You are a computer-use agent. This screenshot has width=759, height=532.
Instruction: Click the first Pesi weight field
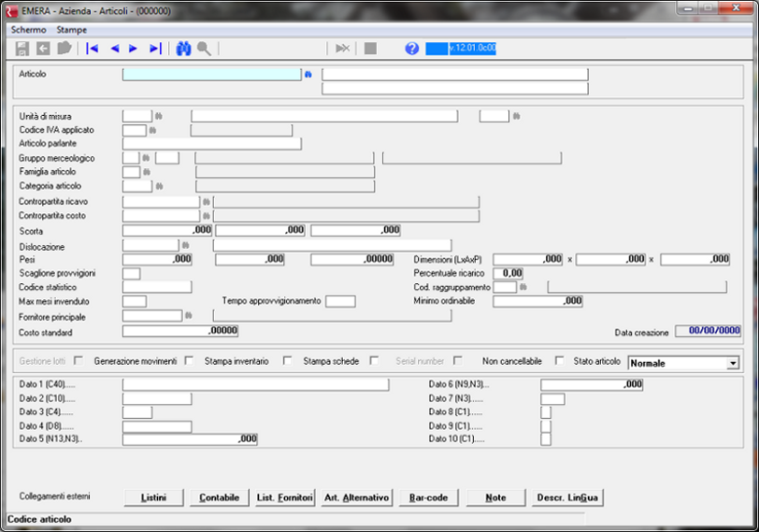tap(157, 260)
